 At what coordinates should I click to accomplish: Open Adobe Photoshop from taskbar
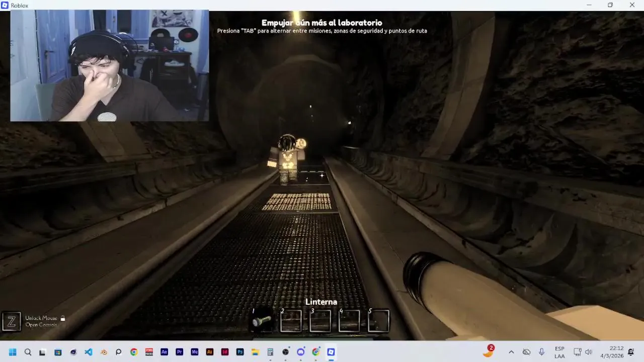click(x=240, y=352)
